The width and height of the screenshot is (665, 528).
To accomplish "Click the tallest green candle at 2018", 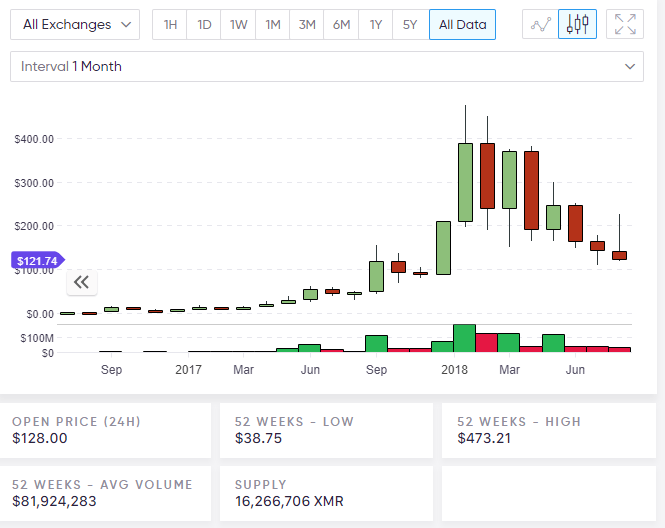I will click(465, 182).
